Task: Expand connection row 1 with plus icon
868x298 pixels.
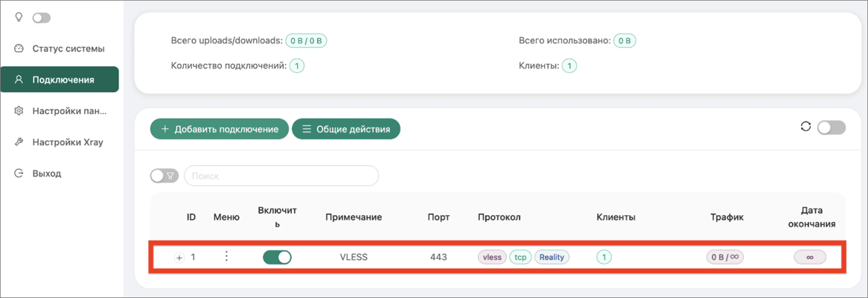Action: coord(179,258)
